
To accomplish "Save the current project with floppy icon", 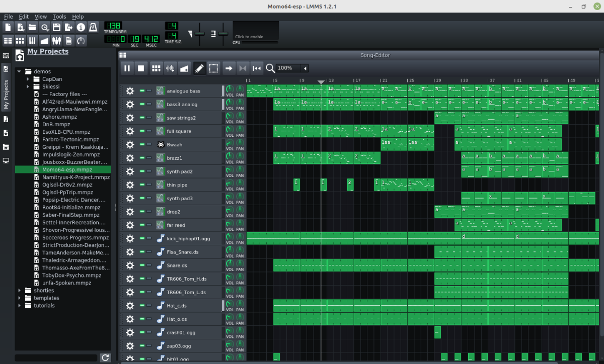I will pyautogui.click(x=57, y=27).
